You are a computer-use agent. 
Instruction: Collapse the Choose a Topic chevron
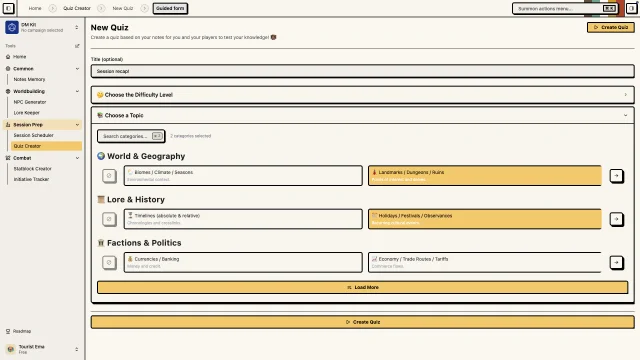[x=625, y=116]
